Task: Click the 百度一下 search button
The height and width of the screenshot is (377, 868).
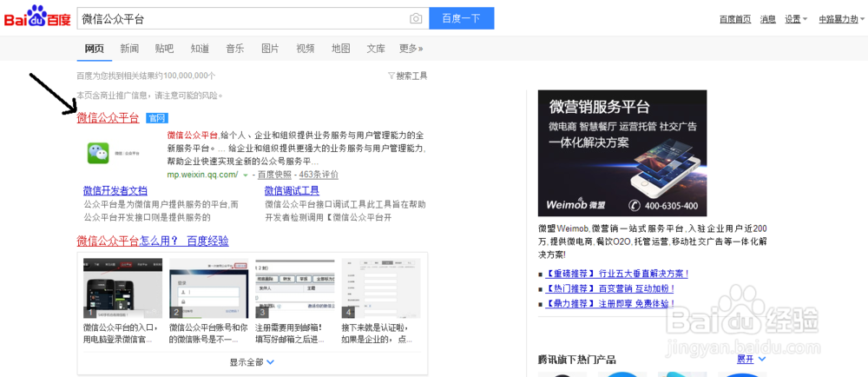Action: pyautogui.click(x=461, y=18)
